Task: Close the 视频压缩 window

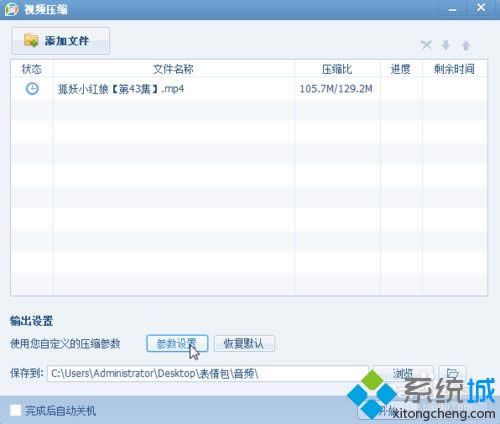Action: coord(481,8)
